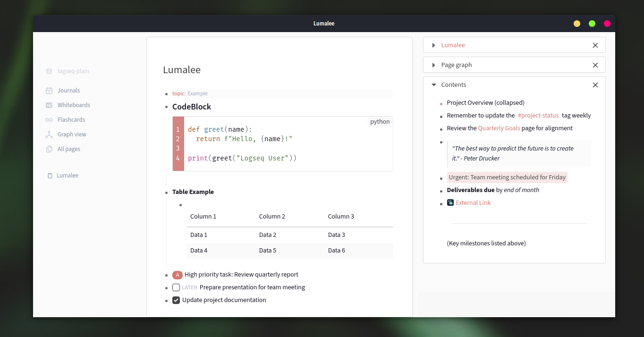This screenshot has width=644, height=337.
Task: Click the Column 1 table header
Action: tap(203, 217)
